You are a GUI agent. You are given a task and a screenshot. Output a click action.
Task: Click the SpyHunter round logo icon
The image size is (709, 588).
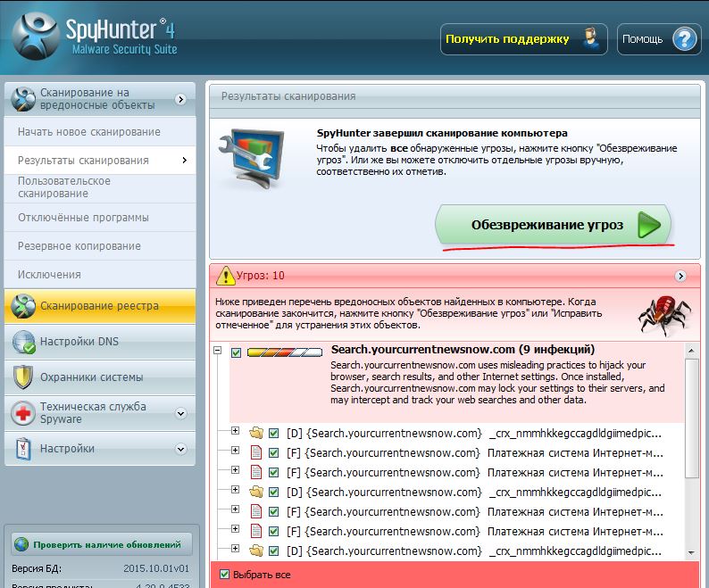[36, 36]
